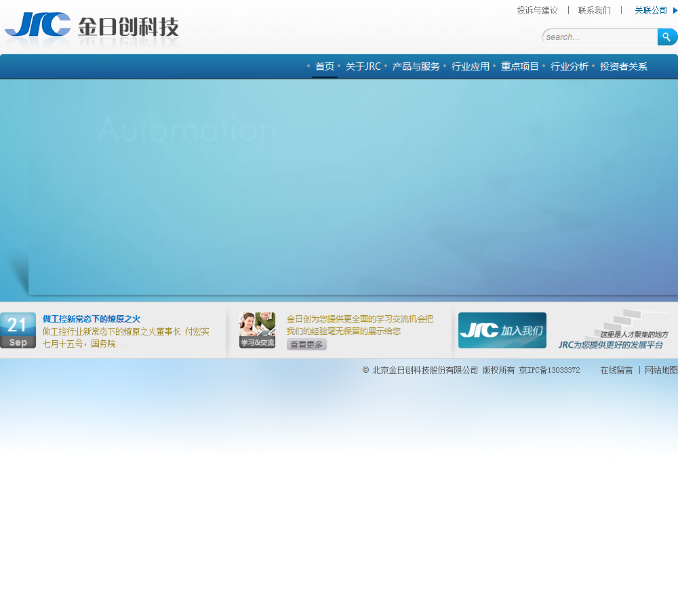Go to the 首页 menu item
The image size is (678, 616).
[325, 66]
